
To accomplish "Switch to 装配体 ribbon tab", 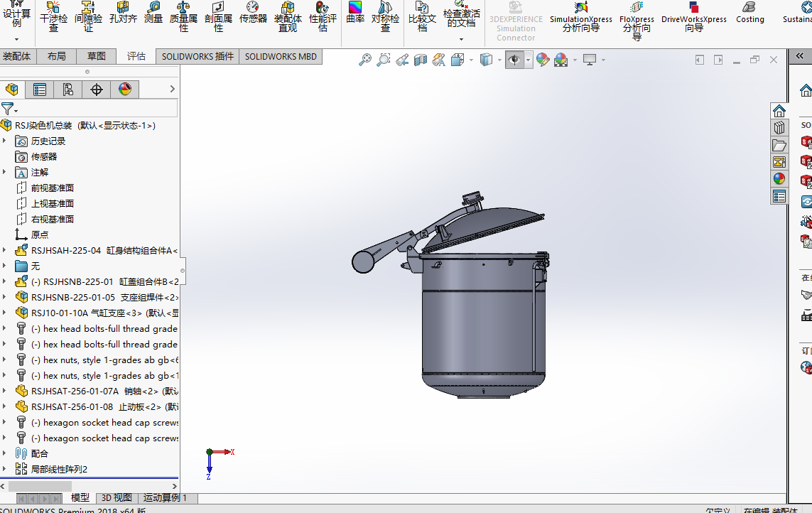I will pyautogui.click(x=16, y=56).
